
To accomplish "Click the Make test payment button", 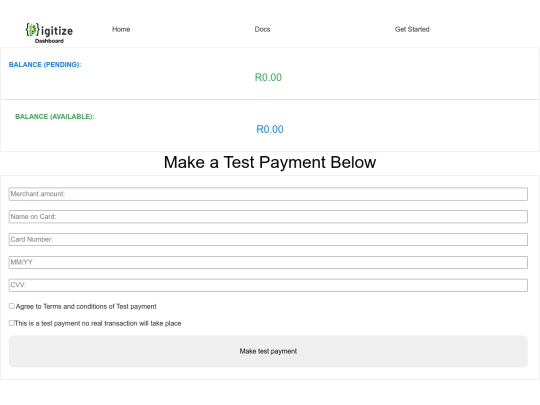I will [268, 351].
